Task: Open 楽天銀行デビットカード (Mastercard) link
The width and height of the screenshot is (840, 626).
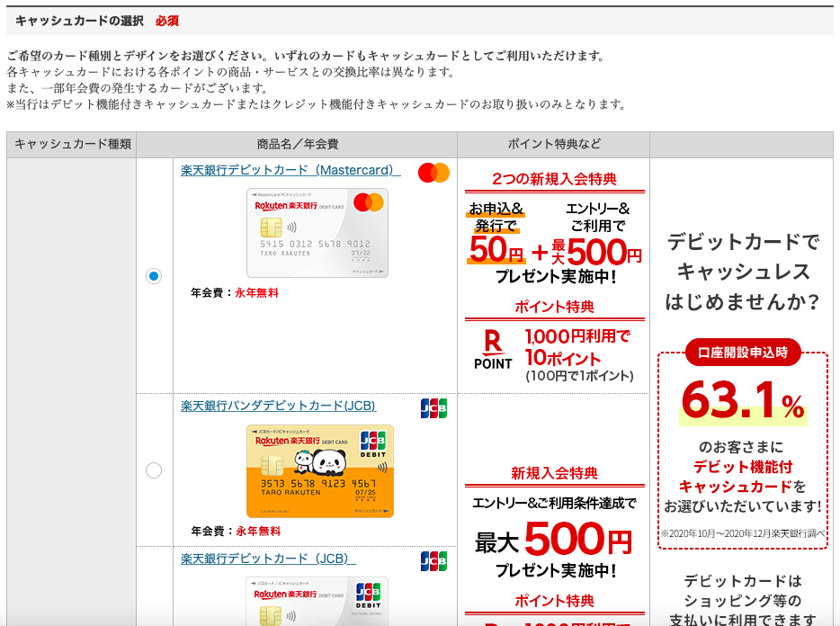Action: [290, 170]
